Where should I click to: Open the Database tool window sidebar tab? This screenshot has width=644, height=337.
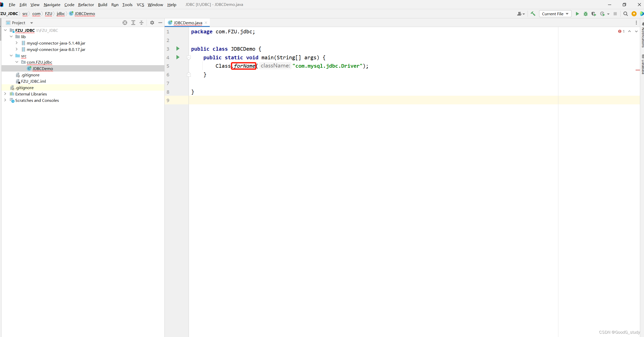click(642, 65)
